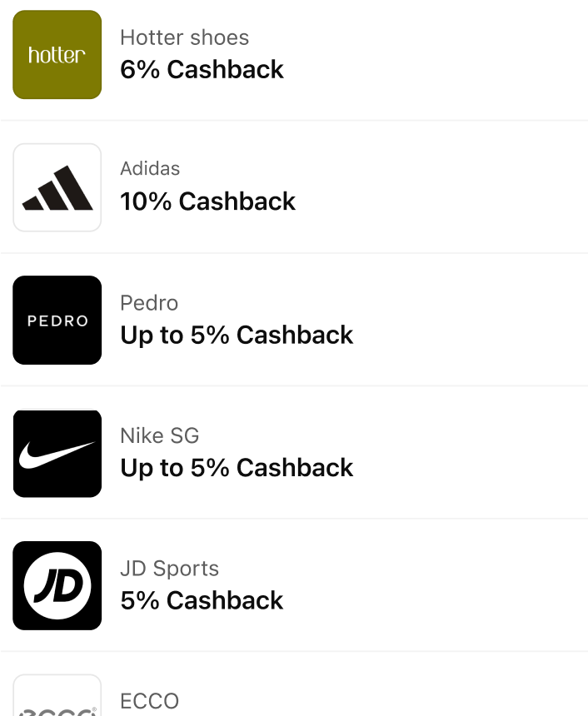Click the JD Sports store name
Viewport: 588px width, 716px height.
tap(169, 569)
